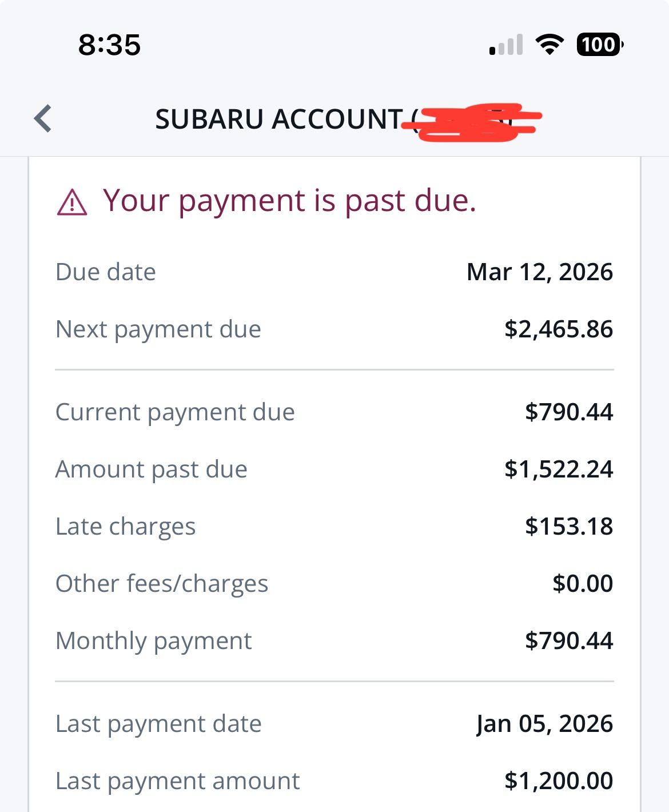Tap the Other fees/charges label
This screenshot has width=669, height=812.
click(162, 584)
